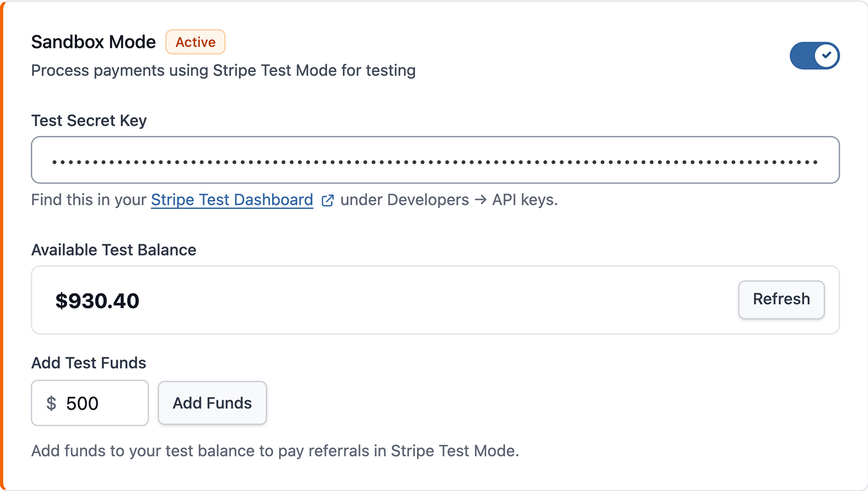Select the $930.40 balance amount

(x=97, y=301)
